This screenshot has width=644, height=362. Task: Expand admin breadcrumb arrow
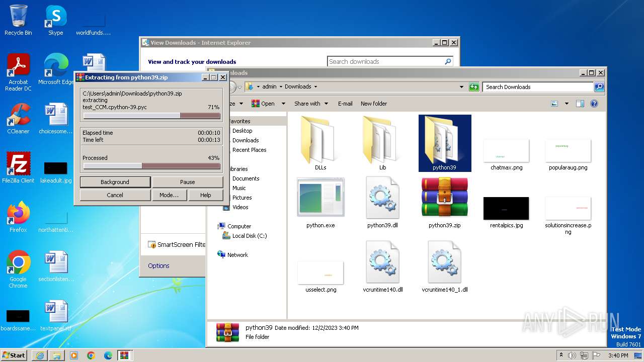point(281,86)
